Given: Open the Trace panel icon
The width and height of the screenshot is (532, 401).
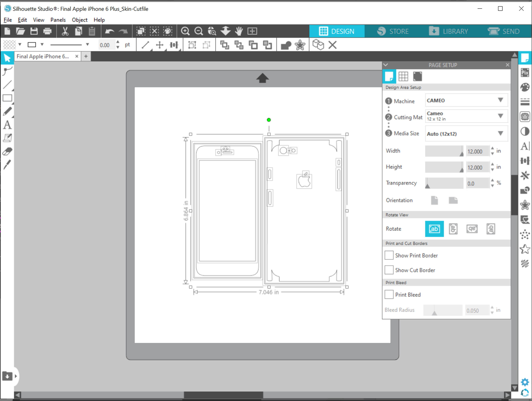Looking at the screenshot, I should 525,117.
